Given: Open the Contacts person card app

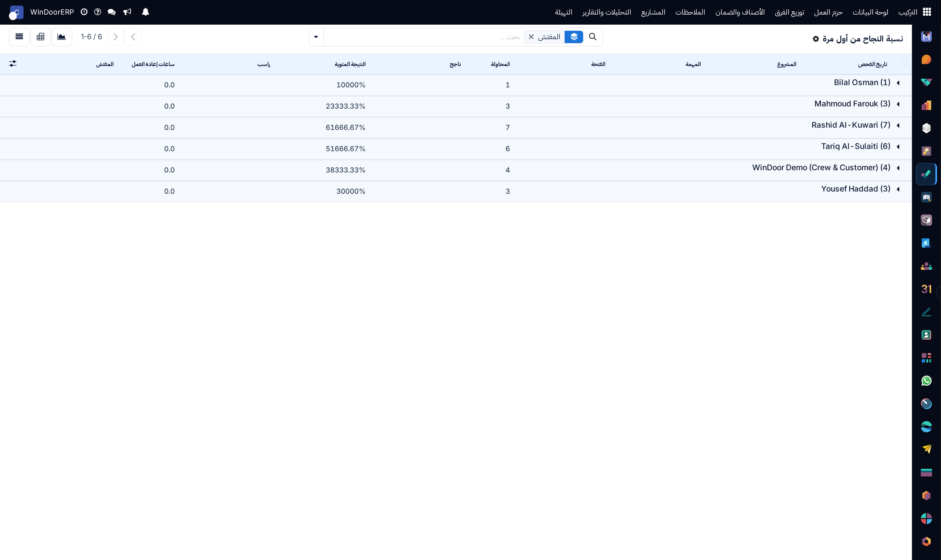Looking at the screenshot, I should click(x=926, y=335).
